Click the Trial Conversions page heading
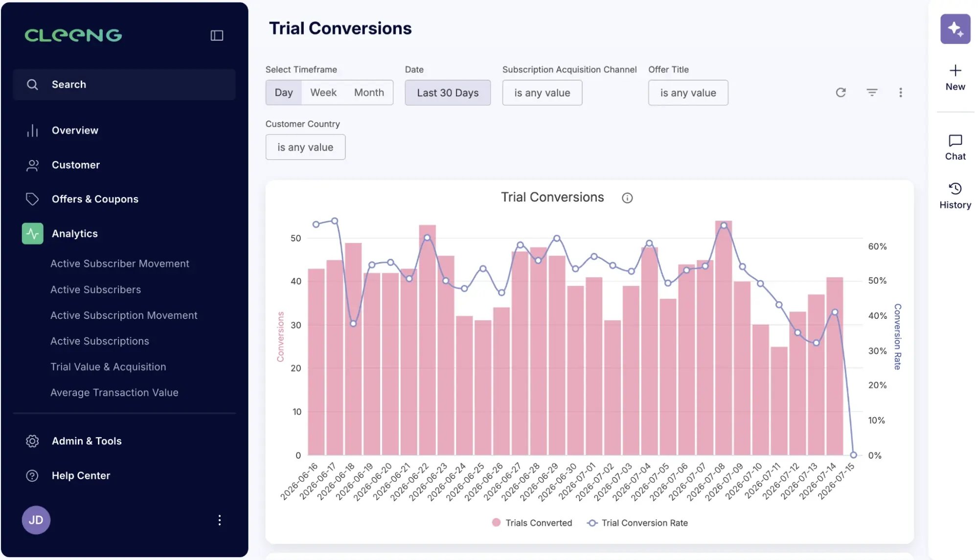This screenshot has height=560, width=978. click(x=341, y=28)
